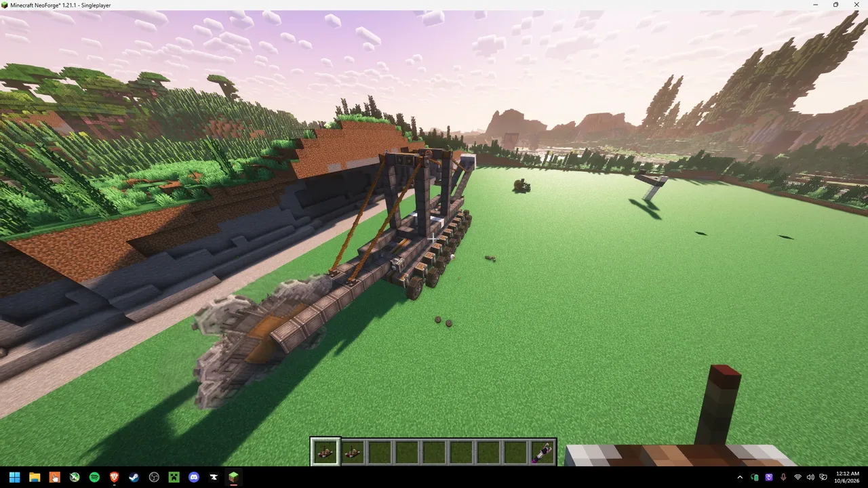Open Discord from the taskbar
868x488 pixels.
pos(193,477)
